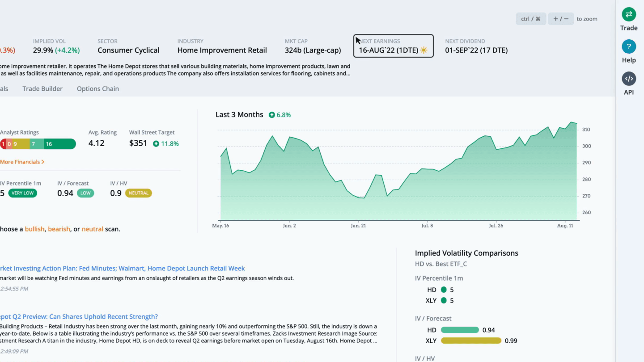Click the Jun. 21 chart axis label
The width and height of the screenshot is (644, 362).
tap(358, 226)
